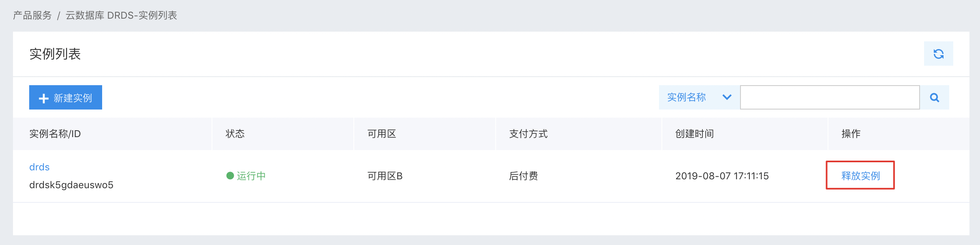This screenshot has height=245, width=980.
Task: Click the refresh icon in instance list header
Action: [x=938, y=54]
